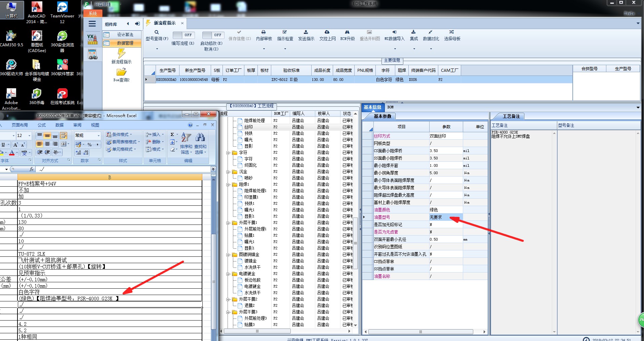Collapse the 外层干膜1 folder node
Image resolution: width=644 pixels, height=341 pixels.
tap(228, 223)
